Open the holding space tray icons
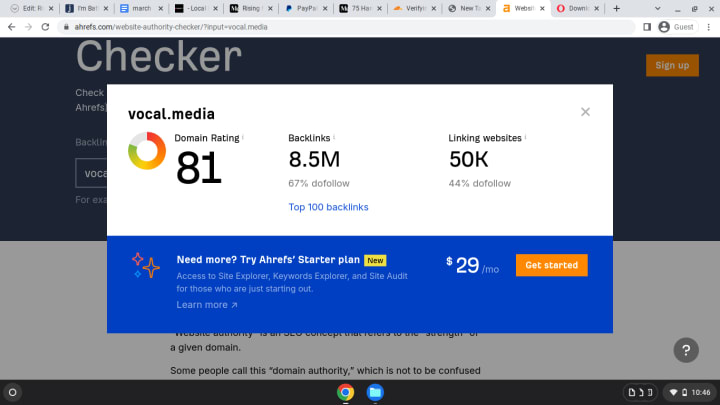Viewport: 720px width, 405px height. coord(640,393)
